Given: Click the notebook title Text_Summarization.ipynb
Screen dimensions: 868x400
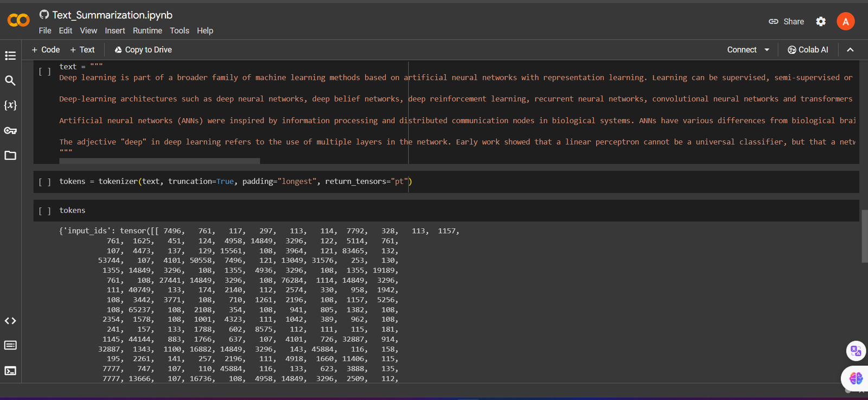Looking at the screenshot, I should [112, 15].
